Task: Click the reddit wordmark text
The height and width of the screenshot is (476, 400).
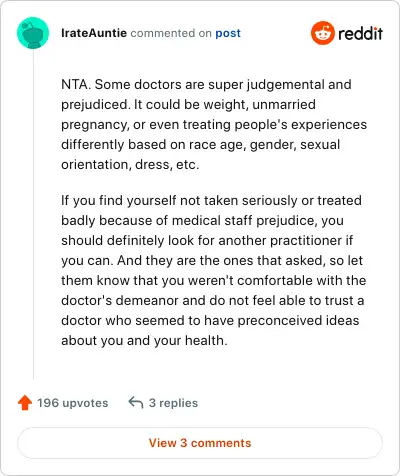Action: (x=360, y=33)
